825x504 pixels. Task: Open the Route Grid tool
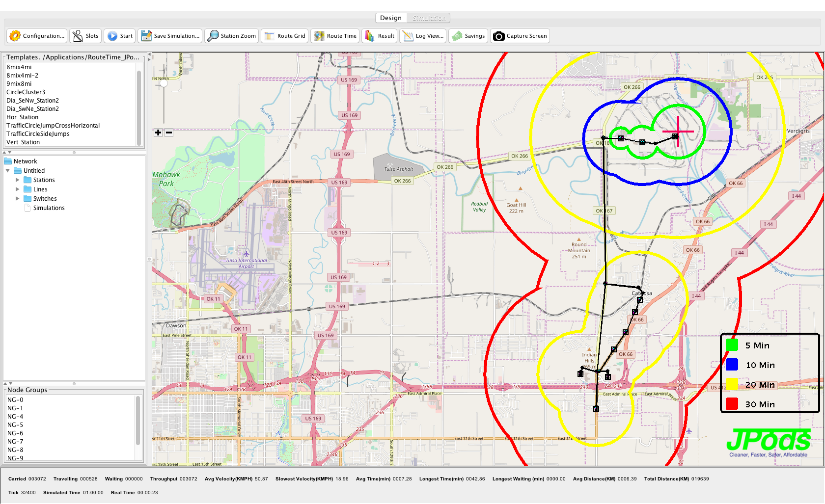tap(270, 36)
